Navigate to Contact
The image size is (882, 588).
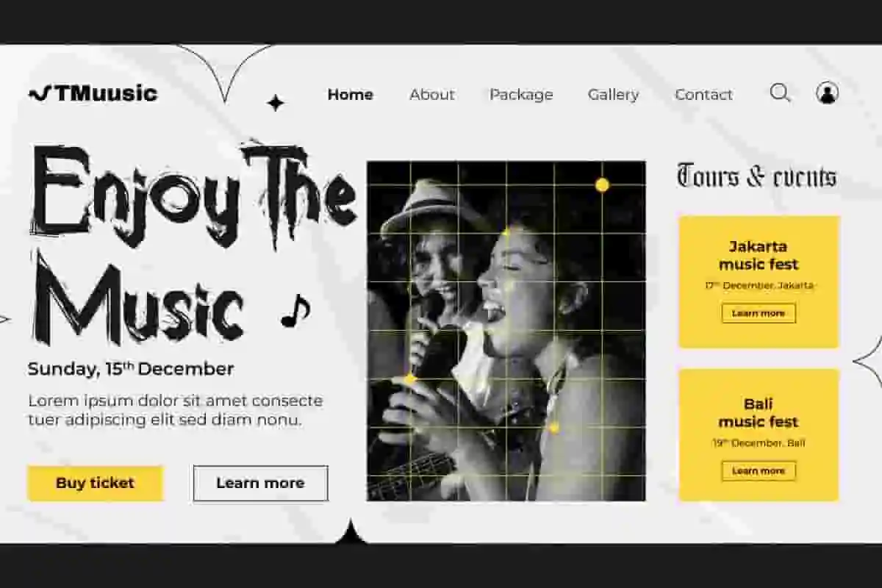click(703, 95)
